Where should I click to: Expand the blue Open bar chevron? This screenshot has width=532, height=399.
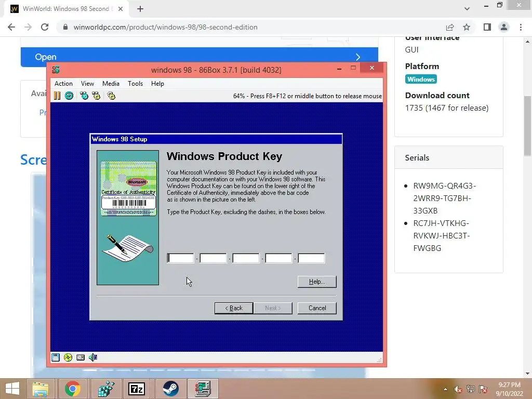(358, 57)
